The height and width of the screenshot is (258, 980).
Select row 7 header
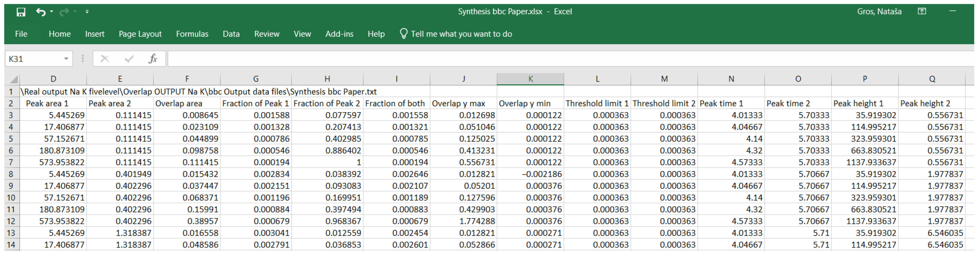(11, 162)
